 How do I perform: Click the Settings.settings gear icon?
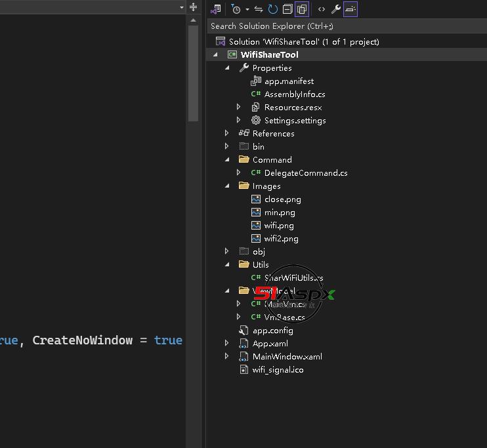click(x=256, y=120)
